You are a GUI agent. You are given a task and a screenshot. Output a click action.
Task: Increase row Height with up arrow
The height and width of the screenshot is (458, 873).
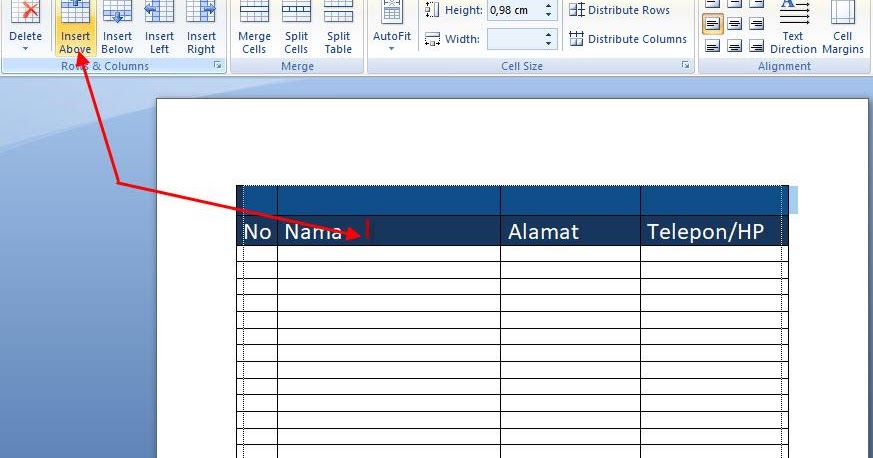548,6
